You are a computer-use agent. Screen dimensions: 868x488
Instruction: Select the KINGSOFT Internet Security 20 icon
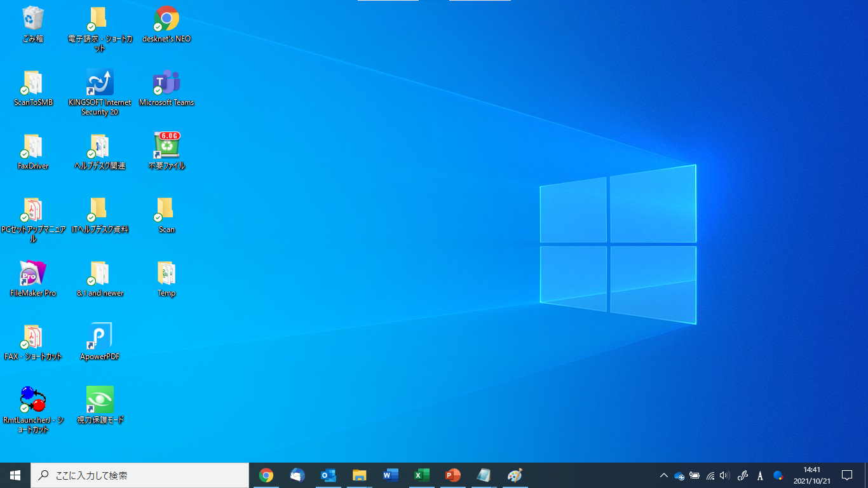pos(100,83)
